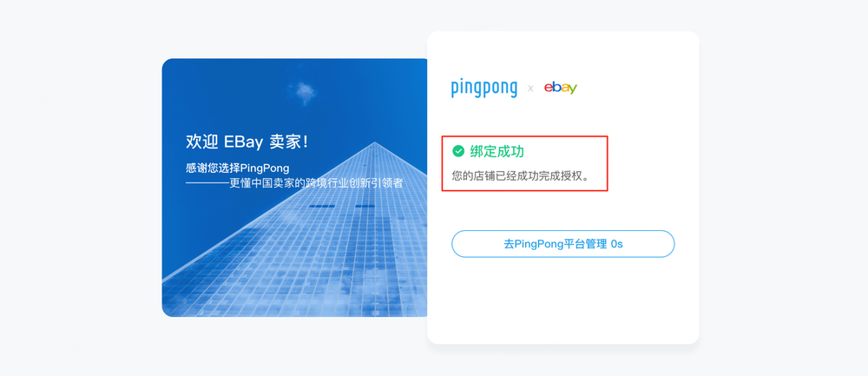Image resolution: width=868 pixels, height=376 pixels.
Task: Click the 您的店铺已经成功完成授权 message
Action: point(521,175)
